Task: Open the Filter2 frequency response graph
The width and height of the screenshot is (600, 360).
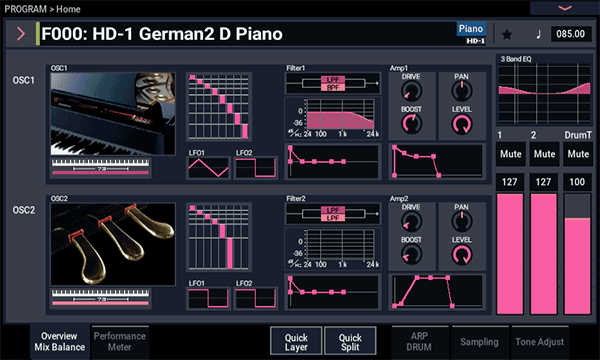Action: (x=333, y=249)
